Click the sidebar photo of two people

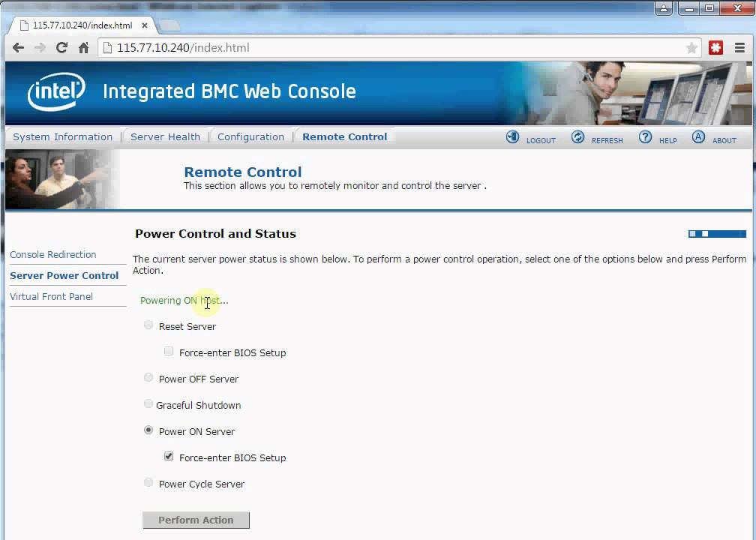[61, 179]
